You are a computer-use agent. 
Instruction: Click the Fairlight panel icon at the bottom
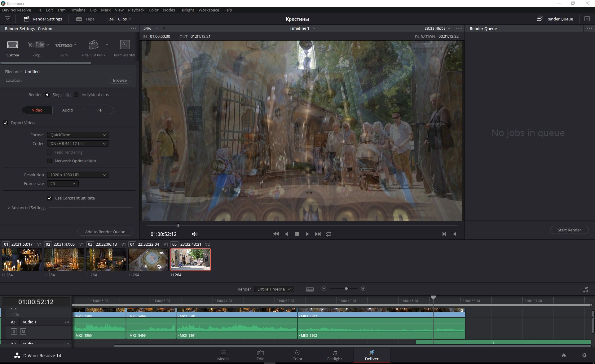pyautogui.click(x=334, y=355)
